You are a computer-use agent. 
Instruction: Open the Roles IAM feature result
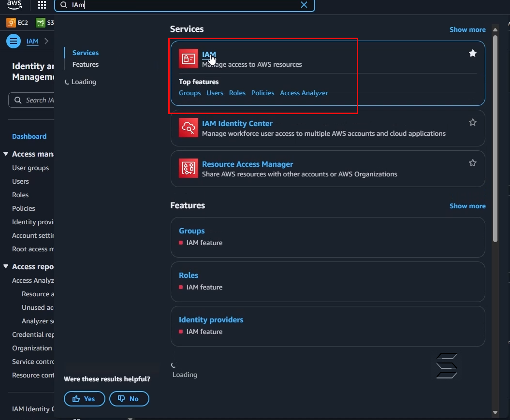[x=189, y=275]
